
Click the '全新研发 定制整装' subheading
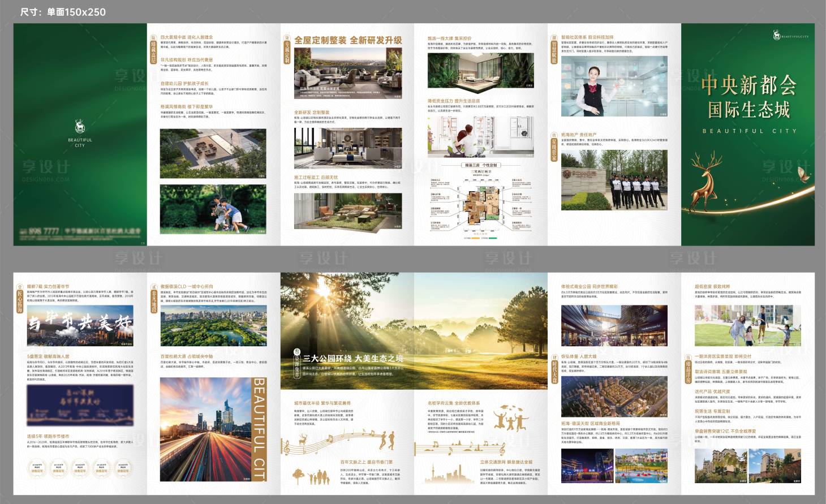point(311,113)
